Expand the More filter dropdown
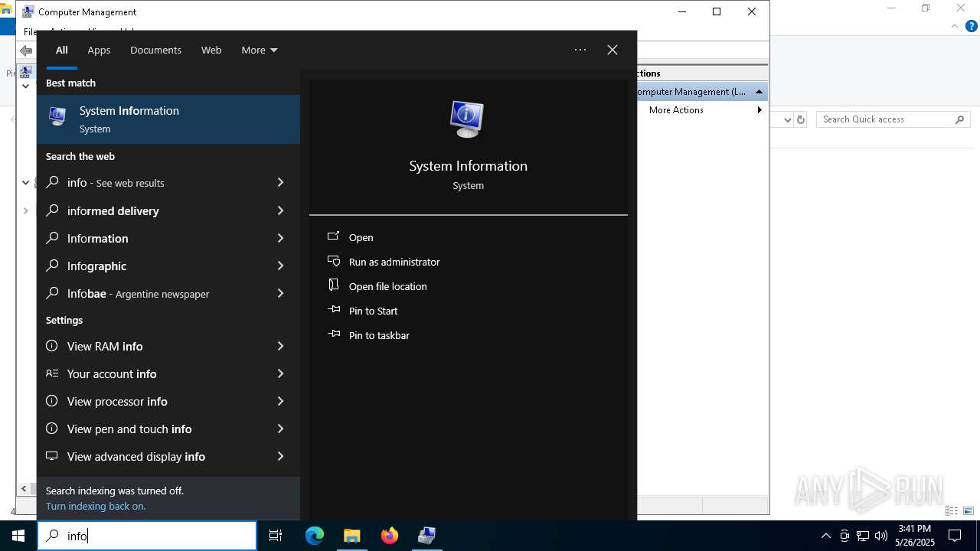The height and width of the screenshot is (551, 980). (260, 50)
